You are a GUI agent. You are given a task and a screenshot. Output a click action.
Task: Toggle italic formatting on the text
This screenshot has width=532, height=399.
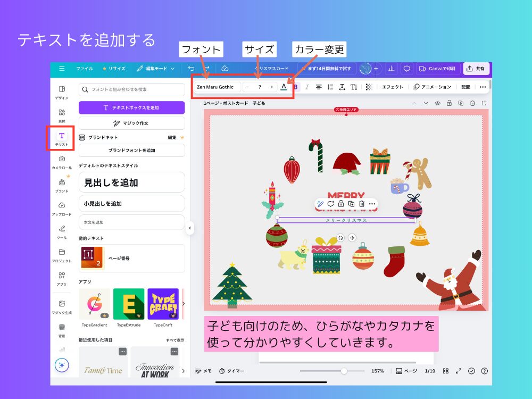(307, 87)
